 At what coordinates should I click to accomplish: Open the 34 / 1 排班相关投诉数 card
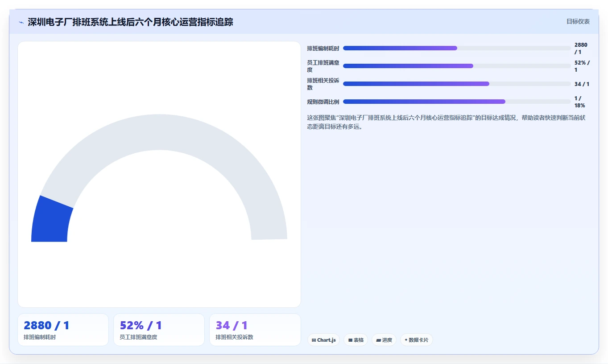255,330
